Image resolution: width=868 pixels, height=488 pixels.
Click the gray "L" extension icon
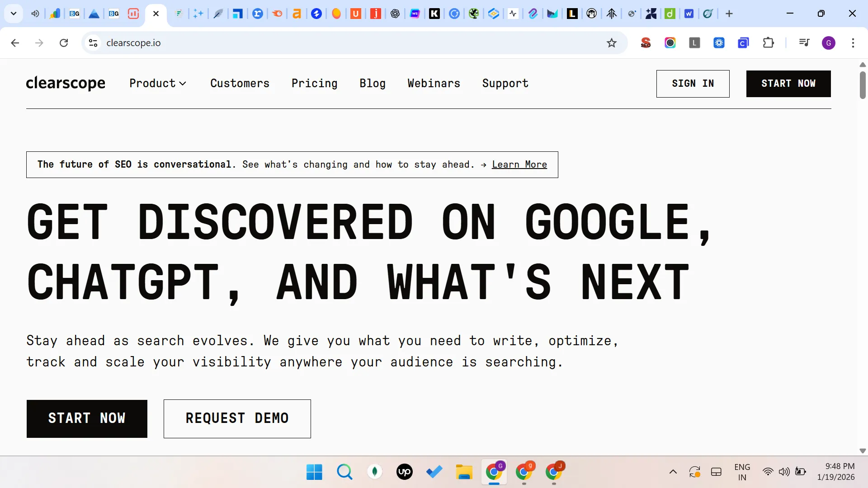tap(695, 42)
